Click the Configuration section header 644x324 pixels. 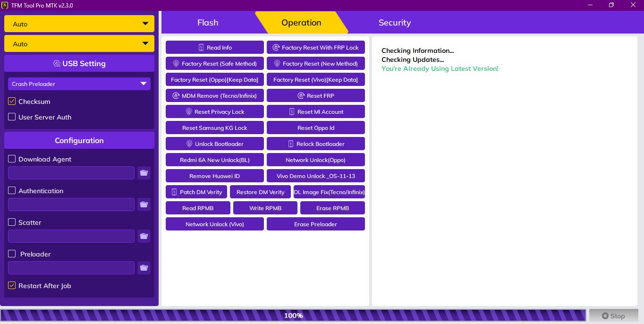point(79,141)
